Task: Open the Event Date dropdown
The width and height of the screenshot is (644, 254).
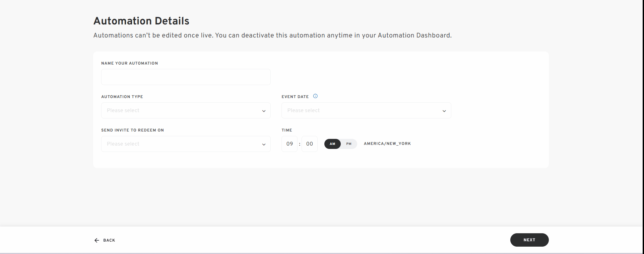Action: click(x=366, y=110)
